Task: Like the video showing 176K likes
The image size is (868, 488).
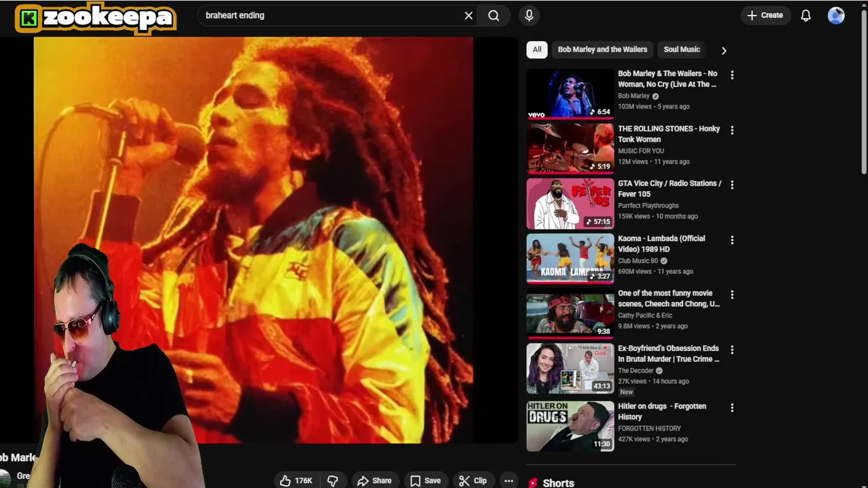Action: (x=296, y=481)
